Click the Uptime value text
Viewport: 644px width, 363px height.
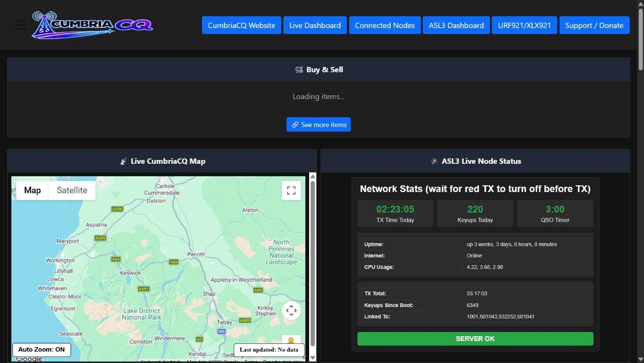512,244
